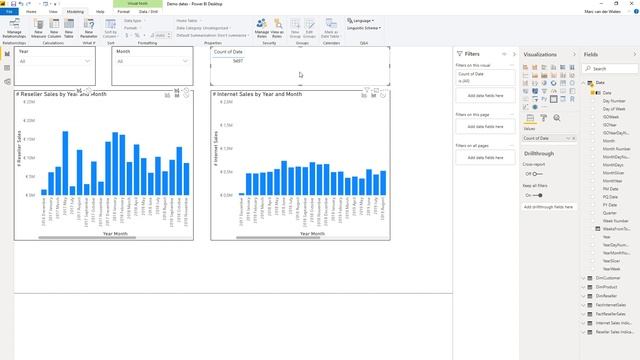Viewport: 640px width, 360px height.
Task: Check the Month Number field
Action: (593, 149)
